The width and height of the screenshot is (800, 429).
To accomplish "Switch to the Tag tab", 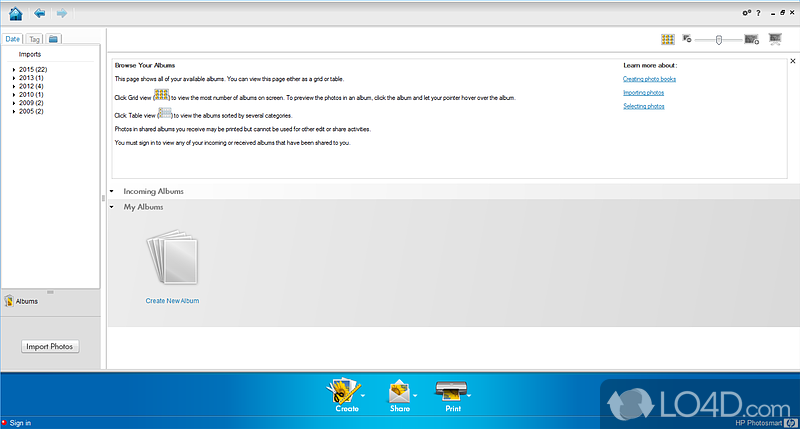I will 34,39.
